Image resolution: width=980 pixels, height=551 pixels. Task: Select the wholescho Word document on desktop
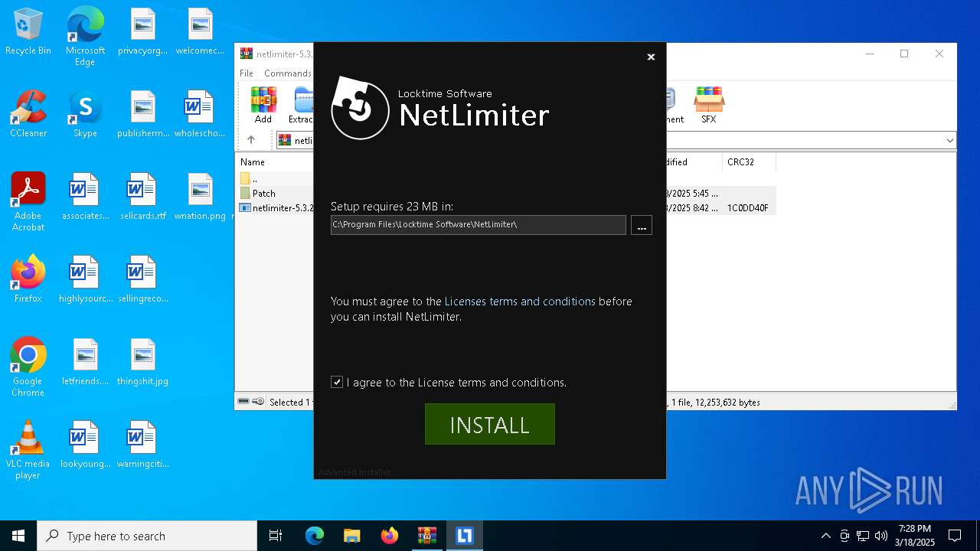200,115
